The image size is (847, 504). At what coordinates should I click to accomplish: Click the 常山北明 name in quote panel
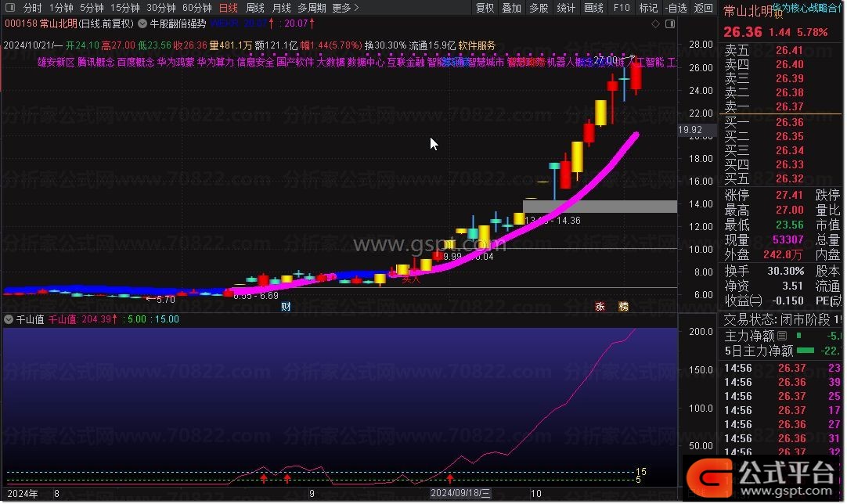[748, 11]
